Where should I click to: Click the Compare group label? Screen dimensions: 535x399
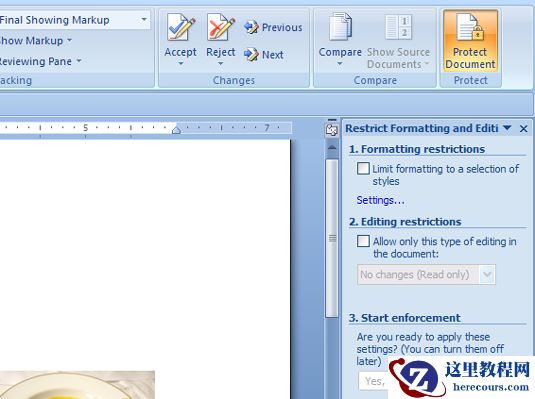point(375,80)
